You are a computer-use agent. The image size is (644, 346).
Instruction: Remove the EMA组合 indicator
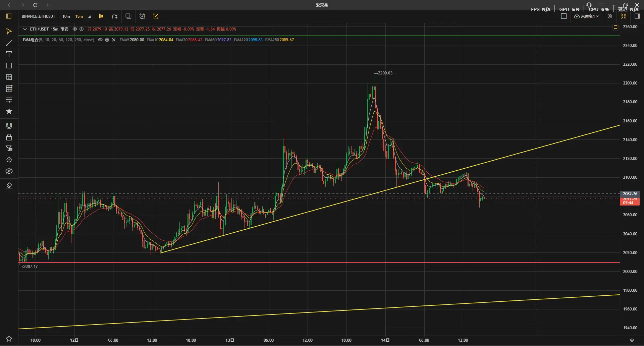114,40
